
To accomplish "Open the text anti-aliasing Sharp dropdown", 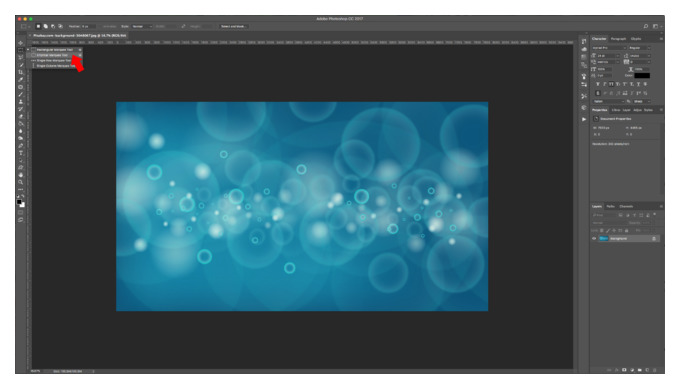I will tap(642, 101).
